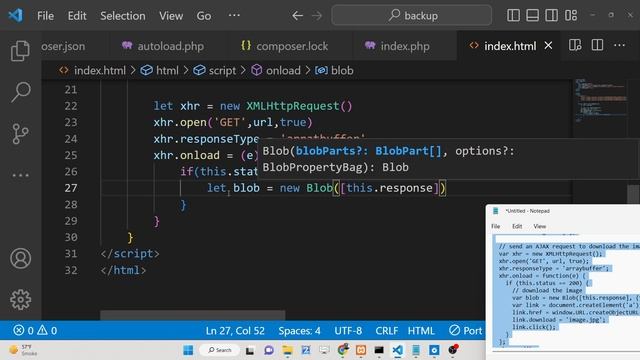Open the View menu
640x360 pixels.
(171, 16)
